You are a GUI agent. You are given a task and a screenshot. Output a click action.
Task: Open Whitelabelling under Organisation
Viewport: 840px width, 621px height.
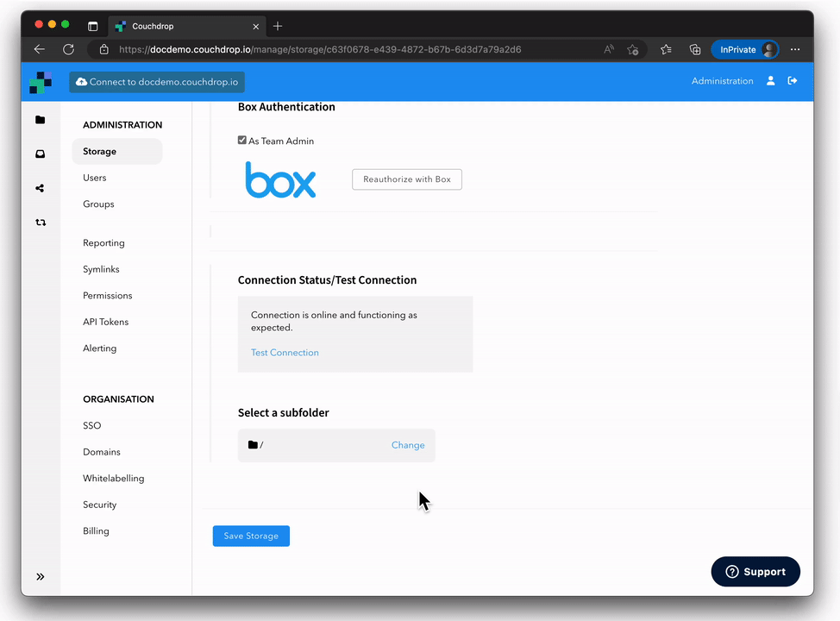(114, 478)
